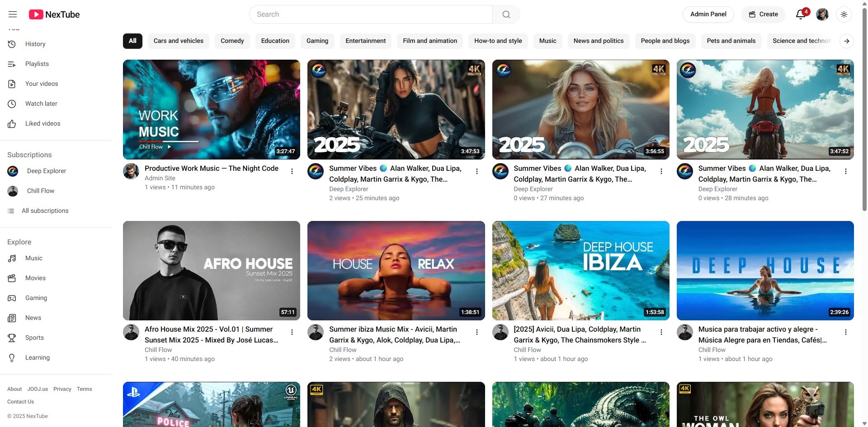Viewport: 868px width, 427px height.
Task: Filter by News and politics chip
Action: click(598, 41)
